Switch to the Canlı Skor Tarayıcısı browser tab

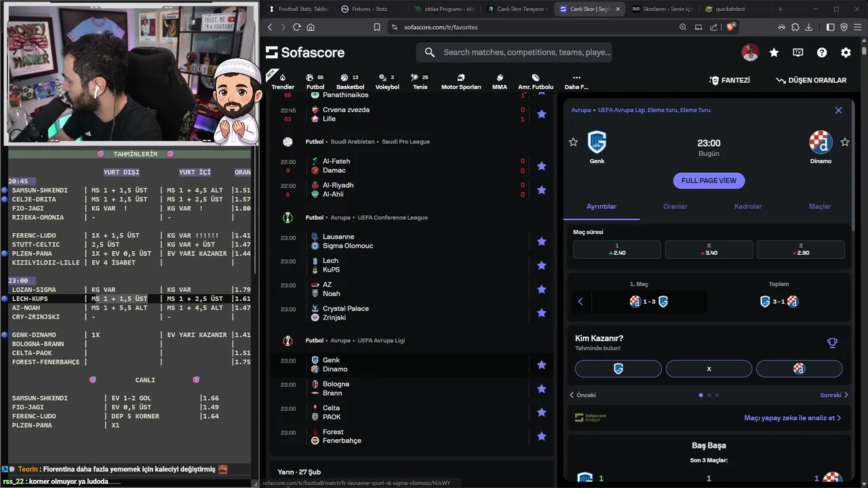[x=517, y=9]
